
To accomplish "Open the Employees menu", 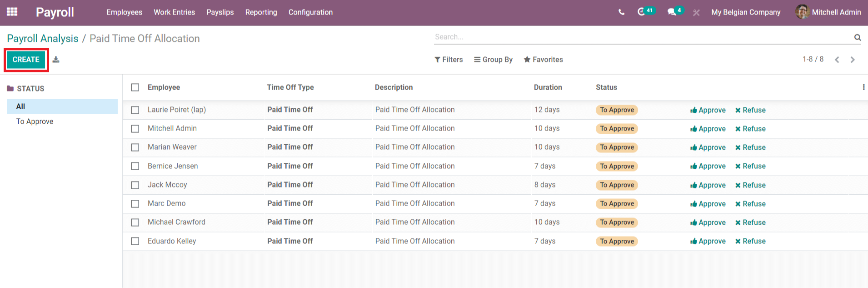I will 124,12.
